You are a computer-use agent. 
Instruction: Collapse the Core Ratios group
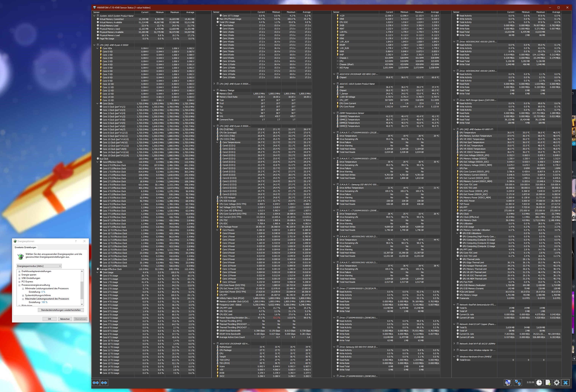(x=217, y=25)
